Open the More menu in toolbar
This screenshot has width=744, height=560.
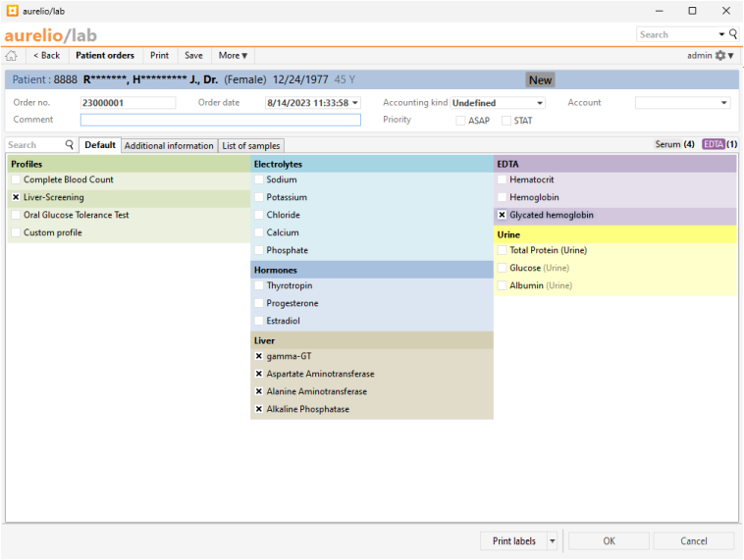coord(233,56)
